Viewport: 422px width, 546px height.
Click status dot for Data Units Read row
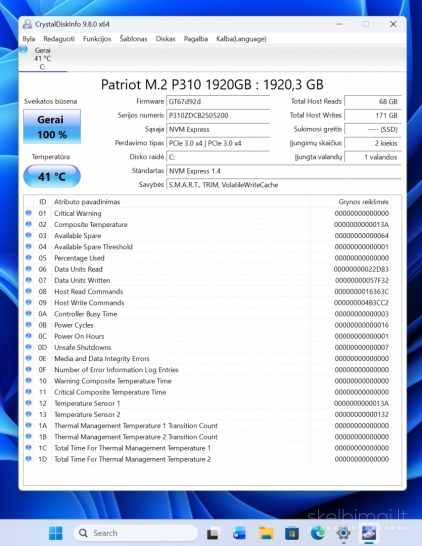point(29,268)
